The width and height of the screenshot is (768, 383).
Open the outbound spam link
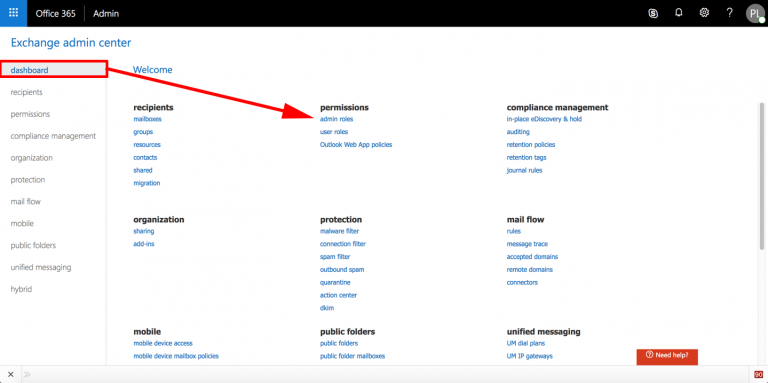tap(342, 269)
